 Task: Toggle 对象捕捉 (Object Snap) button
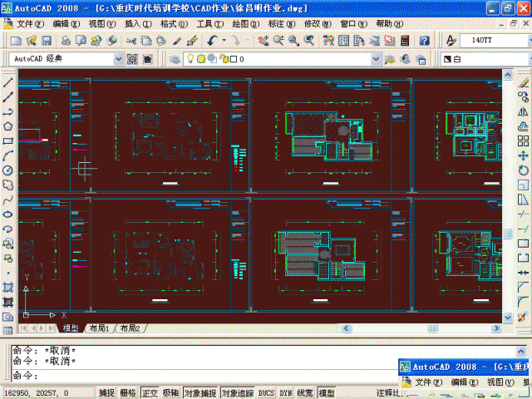[x=200, y=393]
